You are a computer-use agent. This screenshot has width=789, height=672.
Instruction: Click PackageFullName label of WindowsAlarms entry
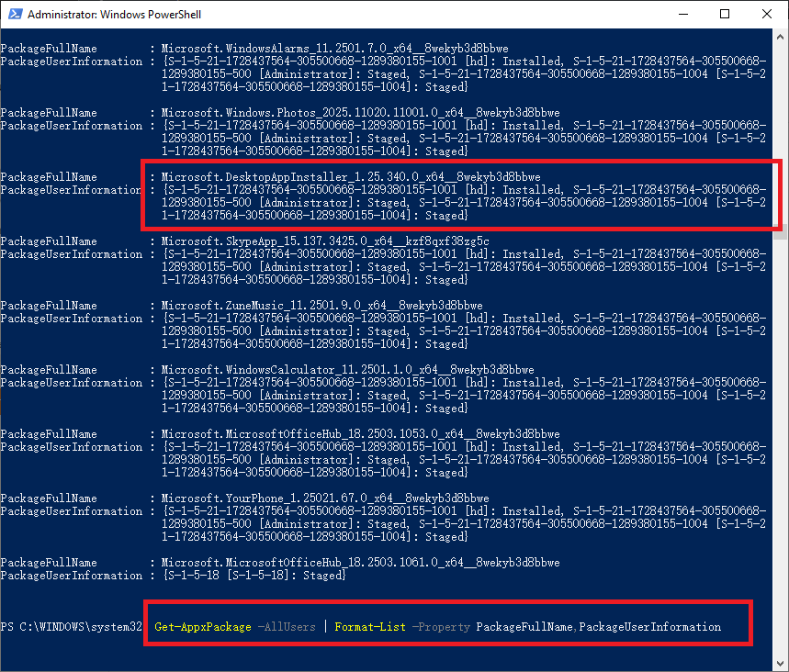tap(49, 49)
